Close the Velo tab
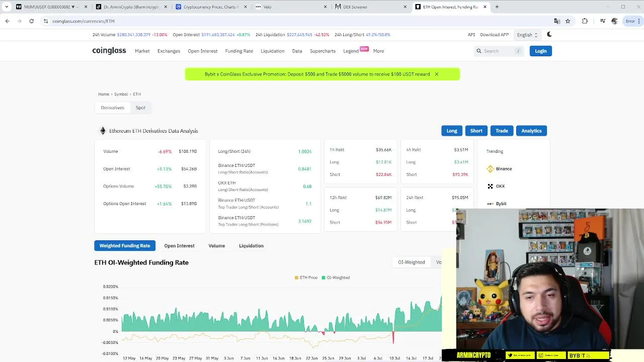The image size is (644, 362). click(x=325, y=7)
